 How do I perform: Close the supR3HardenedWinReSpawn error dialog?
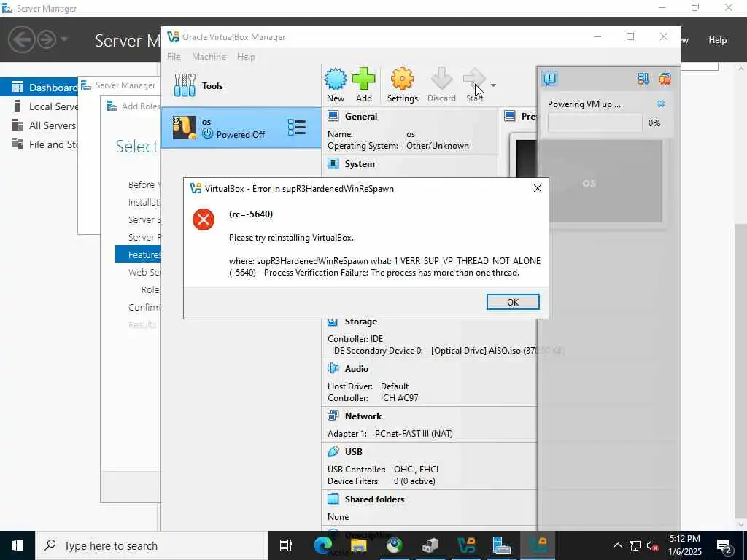coord(538,189)
